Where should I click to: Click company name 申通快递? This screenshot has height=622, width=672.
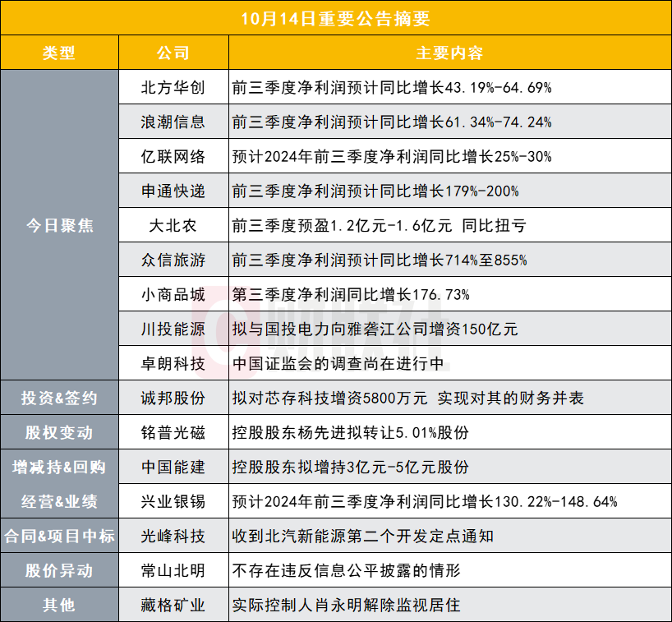pyautogui.click(x=173, y=191)
